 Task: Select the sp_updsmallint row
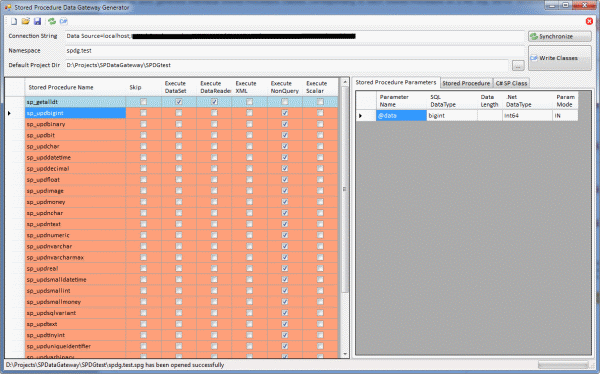pos(75,291)
